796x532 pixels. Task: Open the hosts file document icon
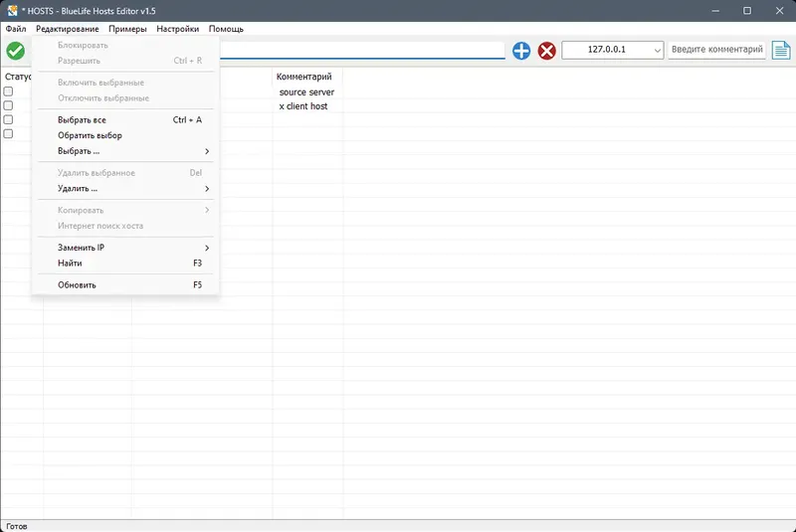click(781, 50)
